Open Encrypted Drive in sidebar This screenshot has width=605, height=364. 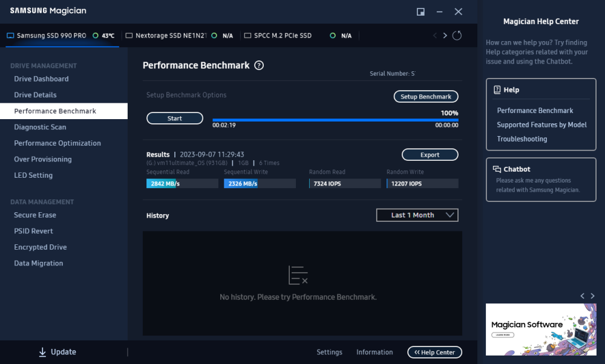tap(41, 247)
